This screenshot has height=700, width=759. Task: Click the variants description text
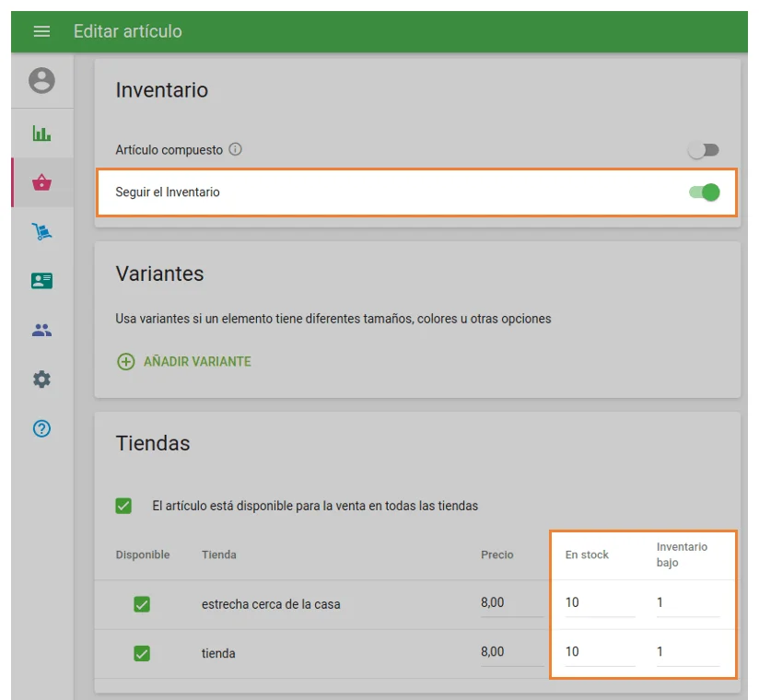click(x=333, y=319)
